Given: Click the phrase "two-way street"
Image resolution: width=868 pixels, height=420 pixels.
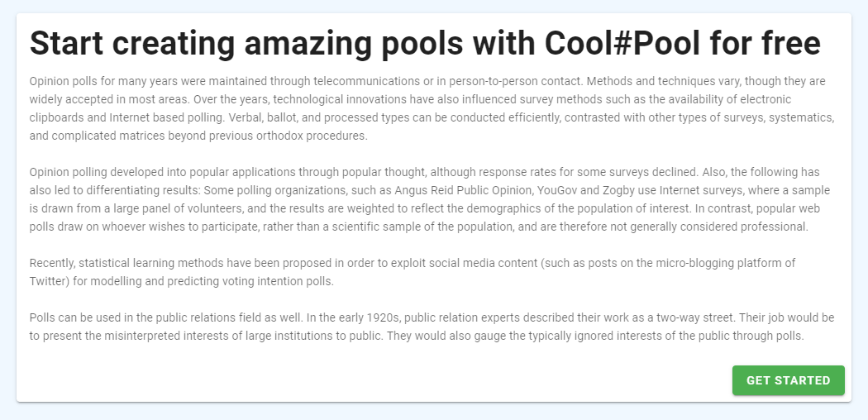Looking at the screenshot, I should tap(669, 317).
